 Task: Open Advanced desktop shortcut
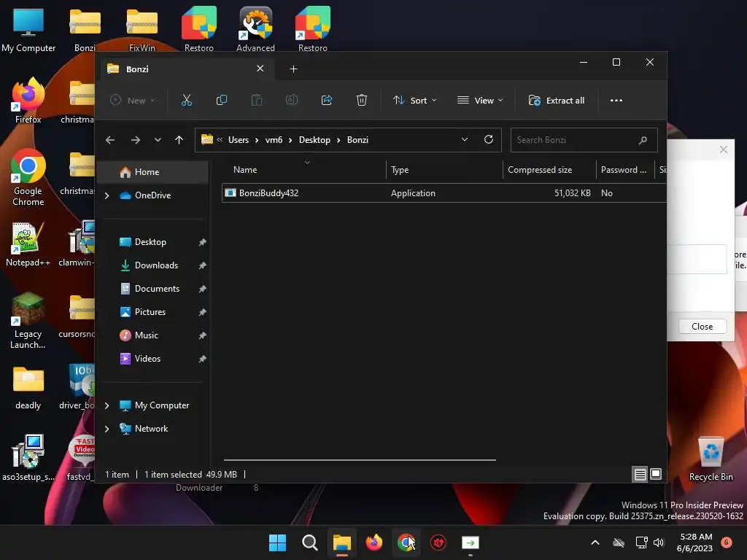[x=255, y=28]
